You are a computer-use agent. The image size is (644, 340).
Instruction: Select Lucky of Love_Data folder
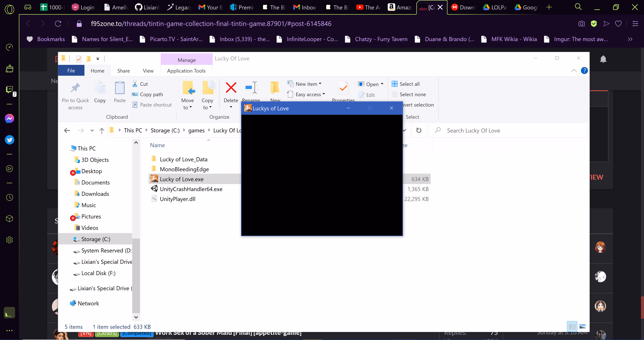click(183, 159)
